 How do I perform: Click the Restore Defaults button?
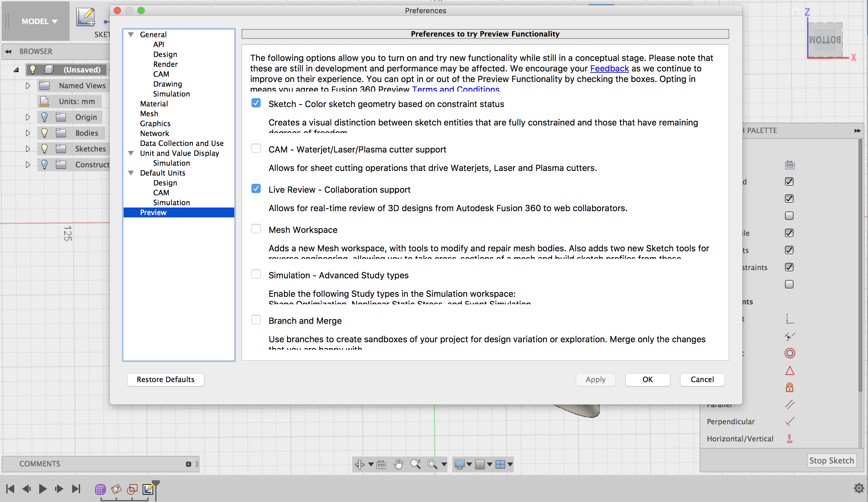[166, 379]
